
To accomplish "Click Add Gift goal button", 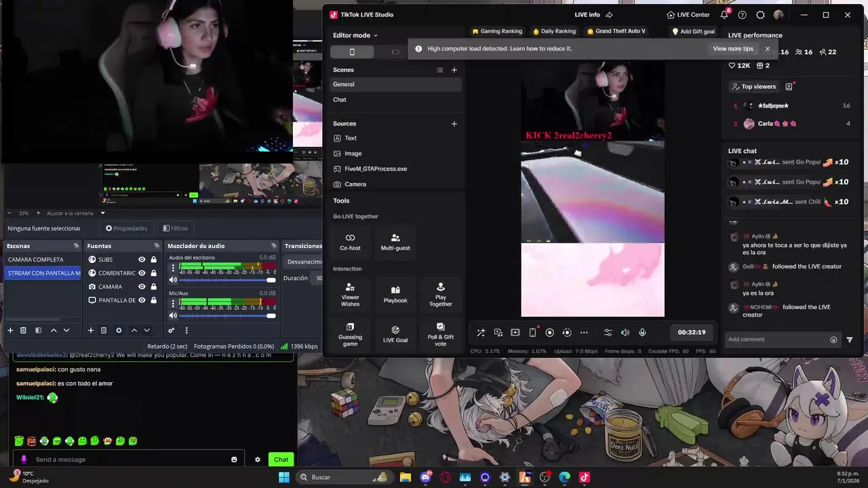I will coord(693,31).
